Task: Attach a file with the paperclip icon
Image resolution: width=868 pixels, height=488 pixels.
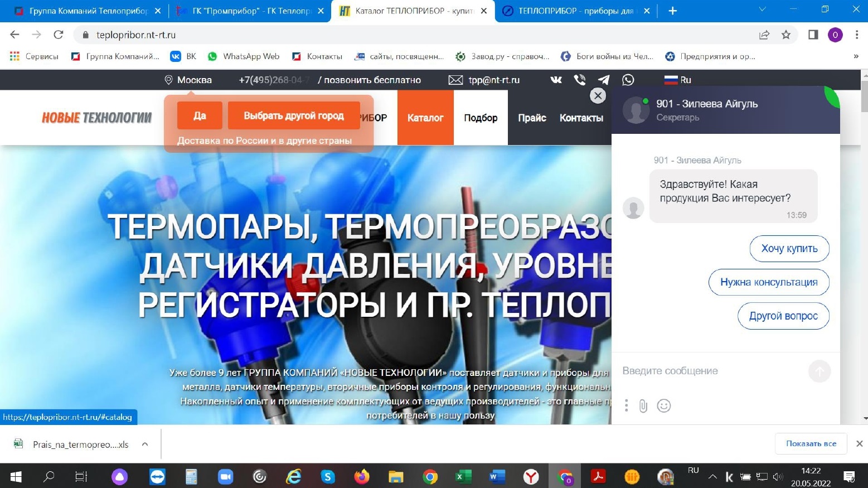Action: coord(643,405)
